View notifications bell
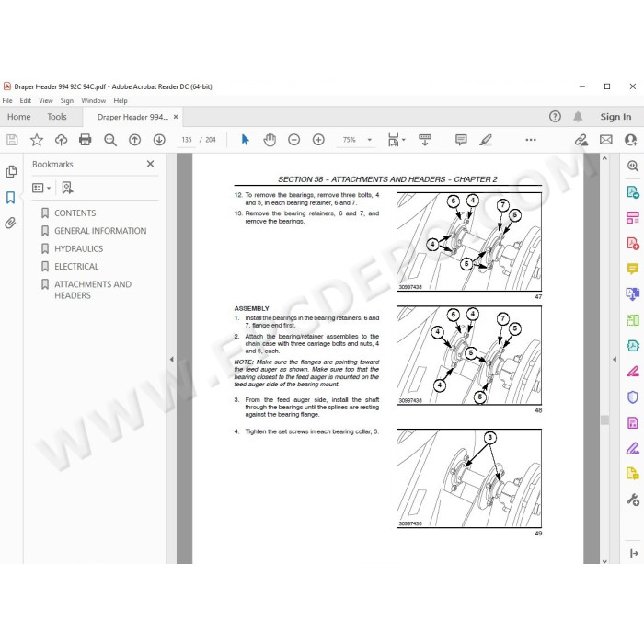The width and height of the screenshot is (644, 644). click(578, 117)
